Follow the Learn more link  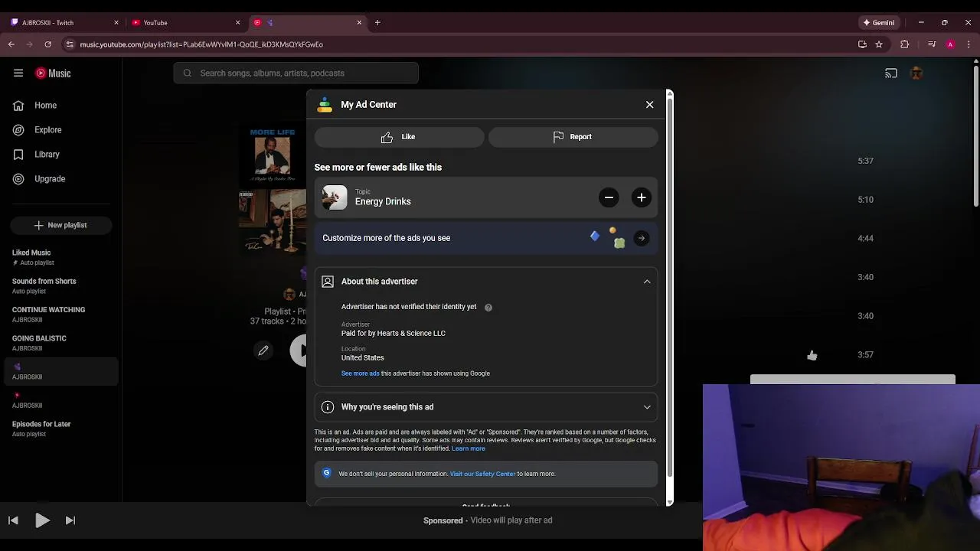pyautogui.click(x=469, y=448)
